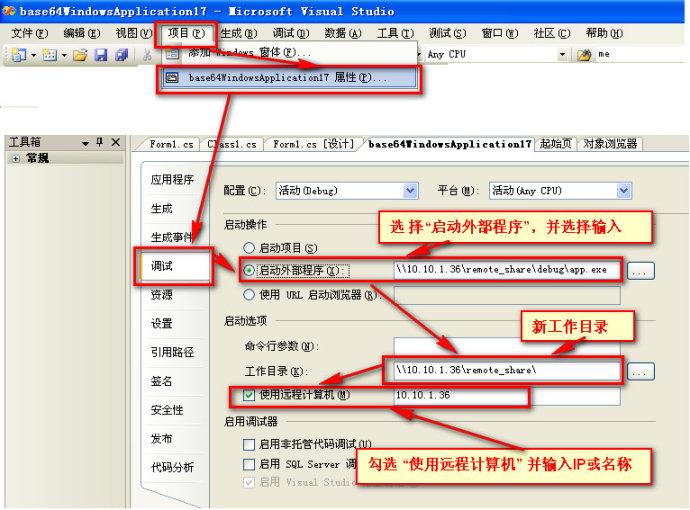Browse for 工作目录 with ... button
The height and width of the screenshot is (510, 690).
point(641,371)
